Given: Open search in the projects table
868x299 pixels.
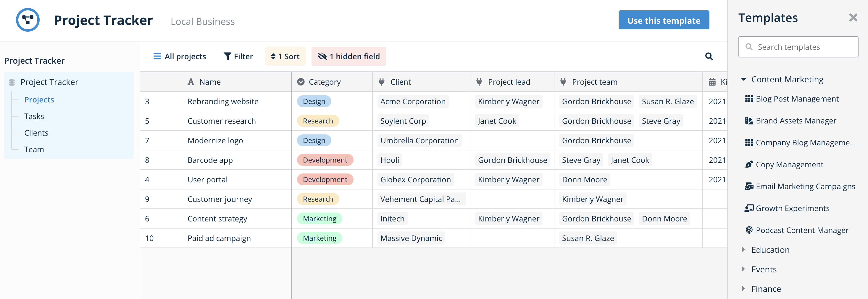Looking at the screenshot, I should click(x=709, y=56).
